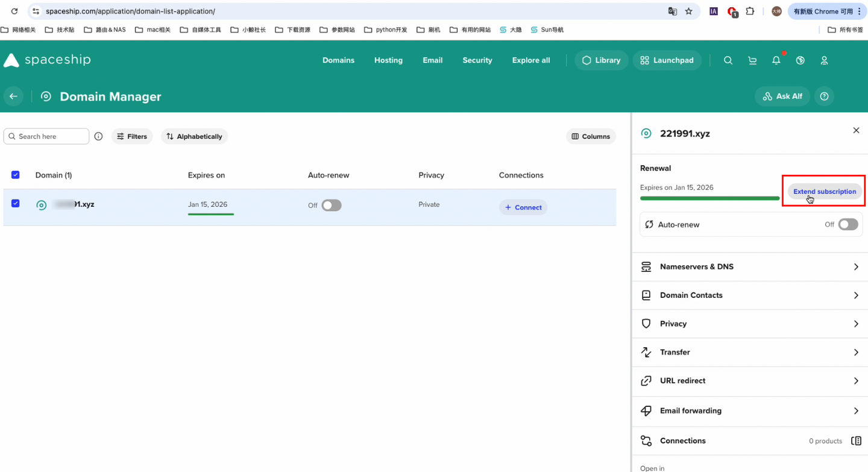Click the Connect button in the row
This screenshot has height=472, width=868.
[x=523, y=207]
